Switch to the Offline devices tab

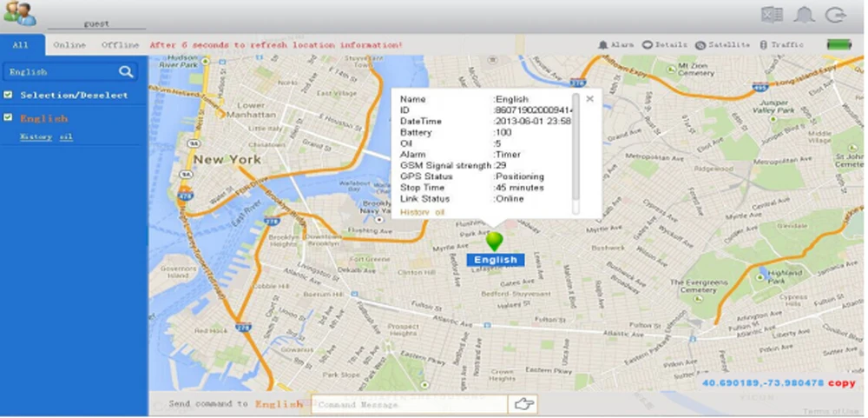[x=120, y=45]
